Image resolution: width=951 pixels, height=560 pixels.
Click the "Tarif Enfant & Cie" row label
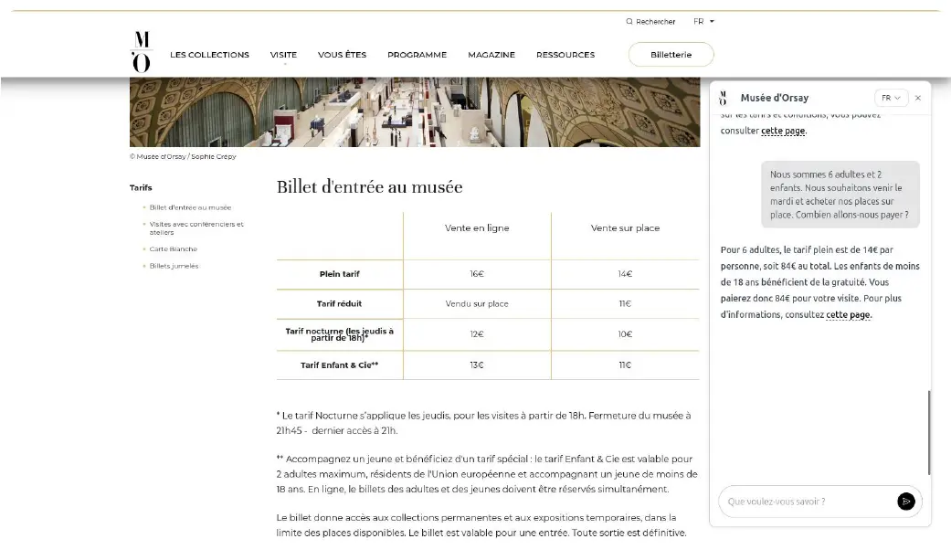[340, 365]
